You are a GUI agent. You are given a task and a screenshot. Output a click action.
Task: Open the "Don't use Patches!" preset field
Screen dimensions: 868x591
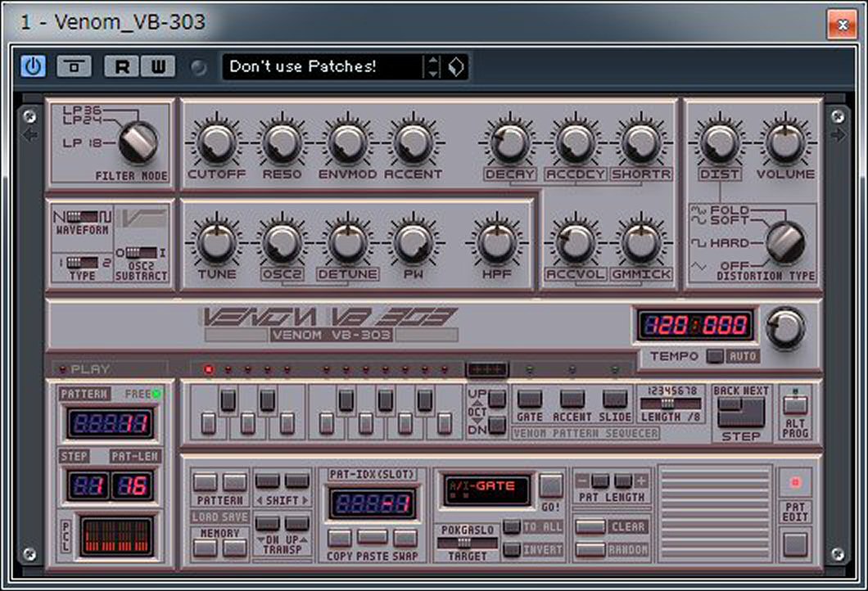tap(323, 67)
